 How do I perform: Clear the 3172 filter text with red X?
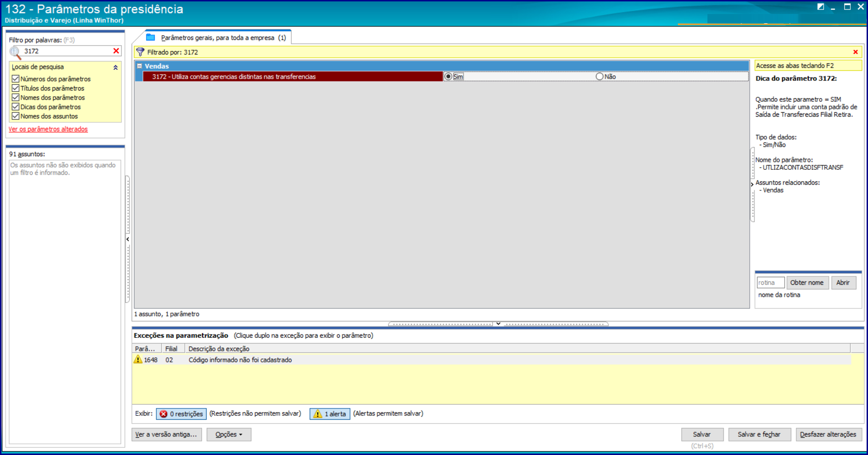point(116,51)
